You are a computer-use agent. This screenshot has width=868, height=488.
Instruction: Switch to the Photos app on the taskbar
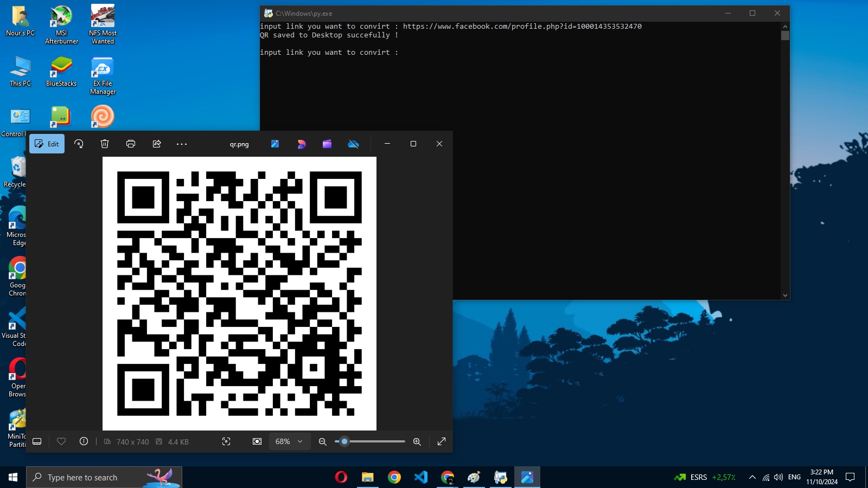pyautogui.click(x=527, y=477)
